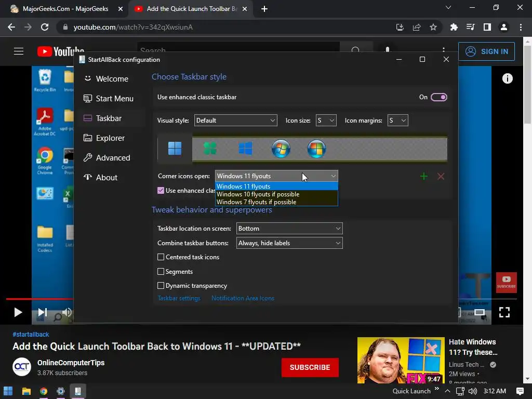
Task: Click the green plus add icon
Action: pos(424,176)
